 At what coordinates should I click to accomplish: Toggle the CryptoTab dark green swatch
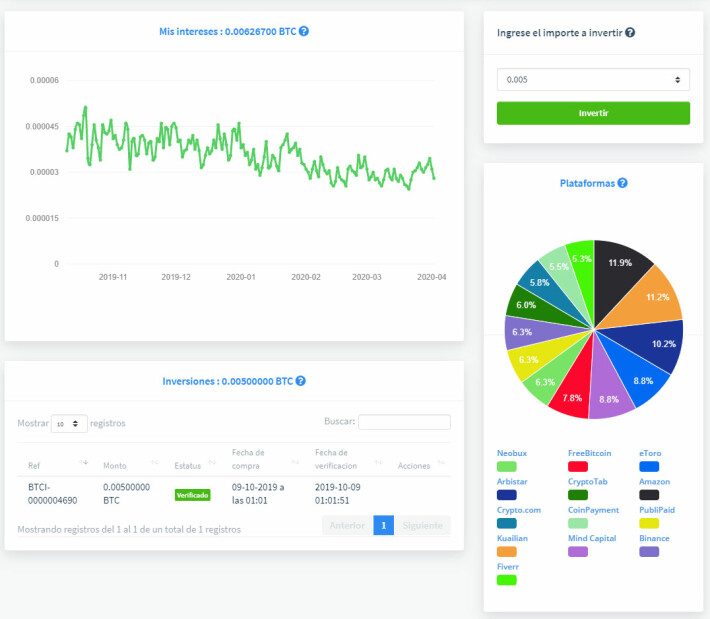pyautogui.click(x=578, y=495)
